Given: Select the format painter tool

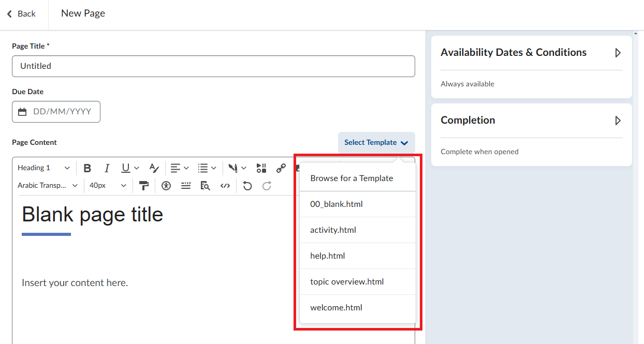Looking at the screenshot, I should 144,186.
